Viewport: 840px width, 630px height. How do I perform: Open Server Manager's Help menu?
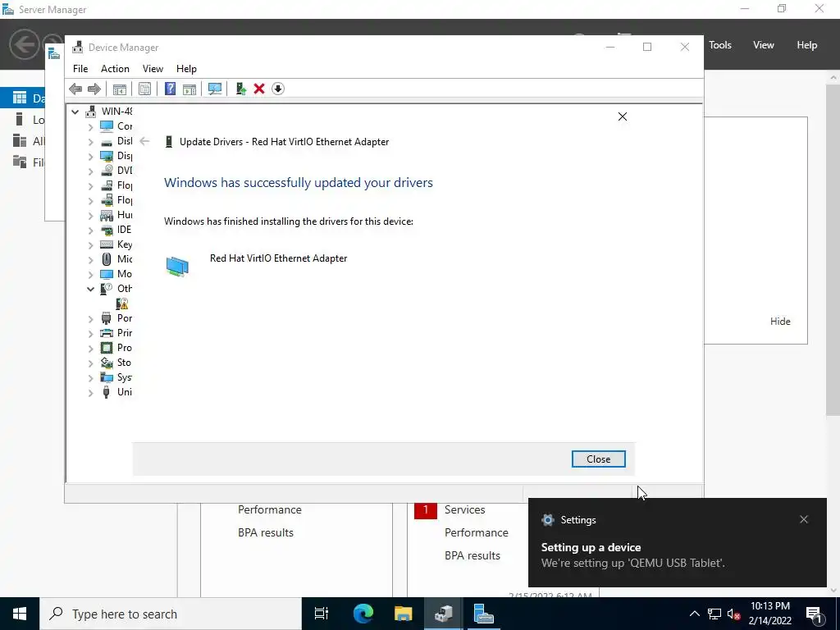[x=807, y=45]
